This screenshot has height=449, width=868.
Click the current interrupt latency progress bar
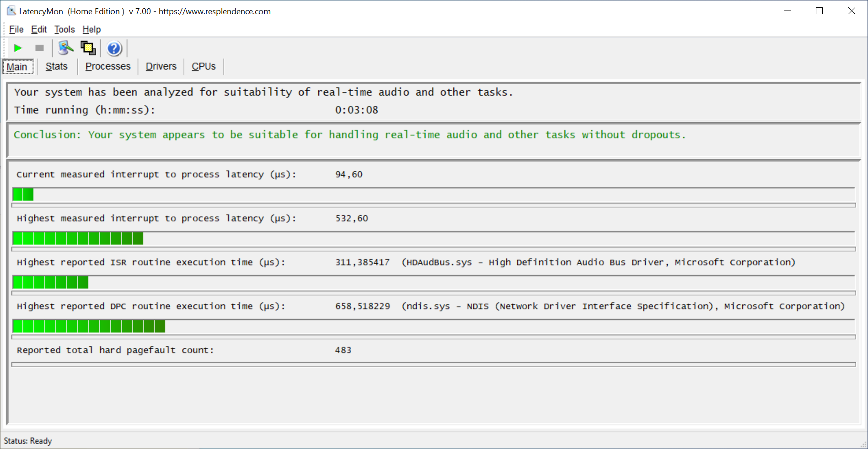433,195
